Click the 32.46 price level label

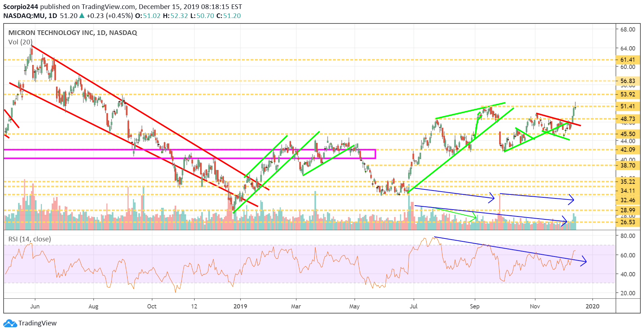coord(628,200)
